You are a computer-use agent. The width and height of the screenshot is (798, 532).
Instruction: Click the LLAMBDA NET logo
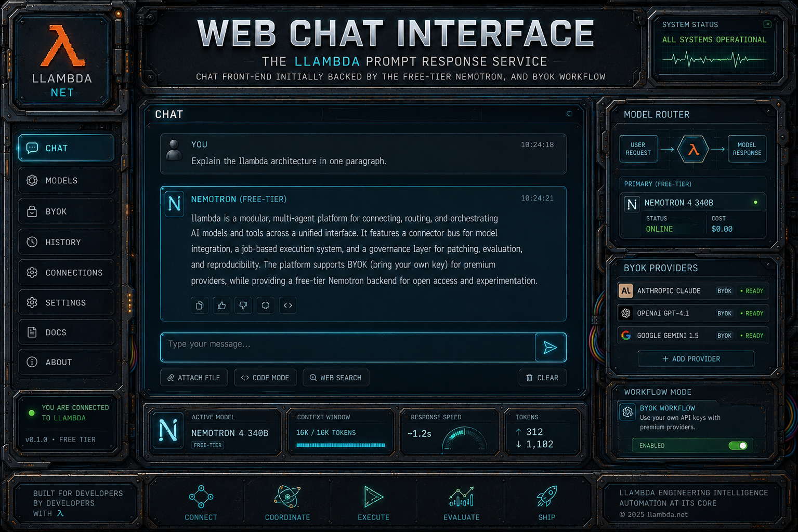63,61
